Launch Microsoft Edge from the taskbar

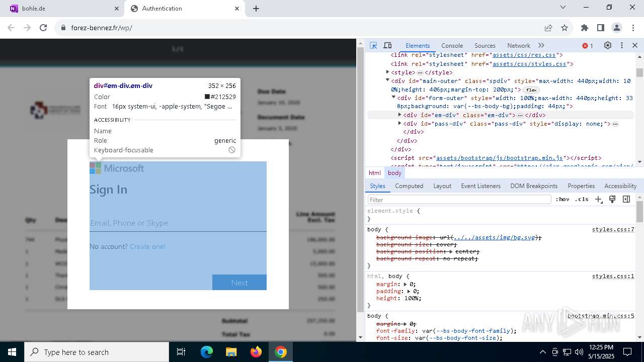[x=207, y=352]
